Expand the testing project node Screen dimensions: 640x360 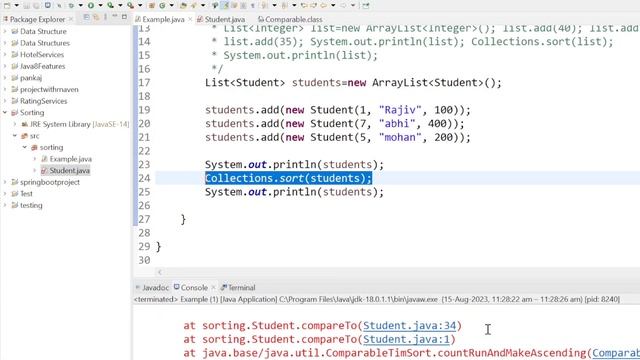[5, 205]
